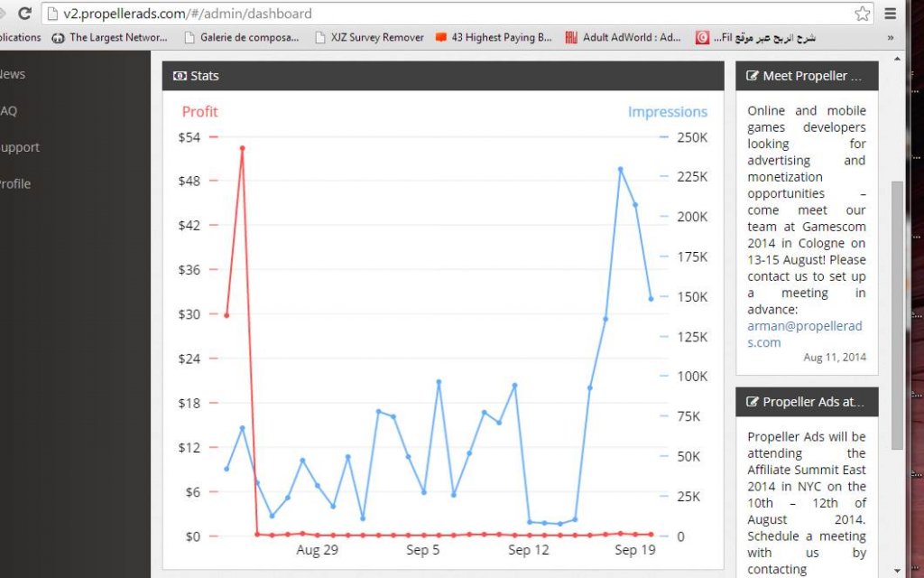Click the 'Sep 12' x-axis label
Screen dimensions: 924x578
pyautogui.click(x=529, y=550)
